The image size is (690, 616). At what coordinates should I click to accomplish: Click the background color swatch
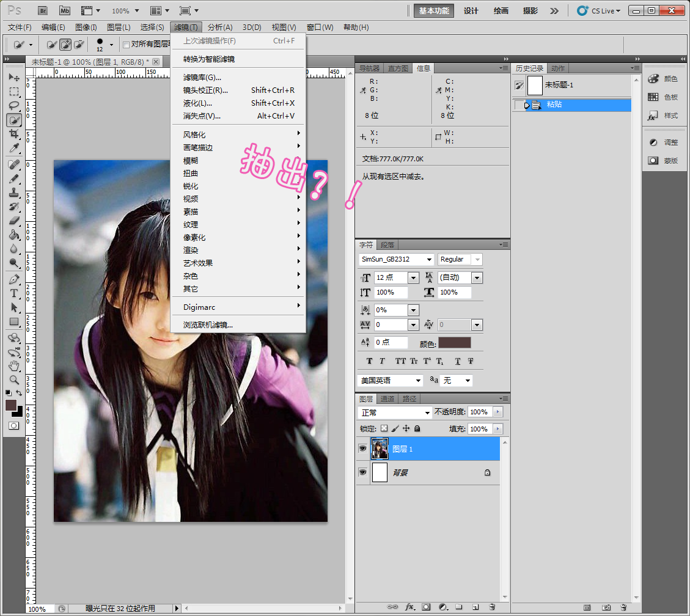pos(20,413)
